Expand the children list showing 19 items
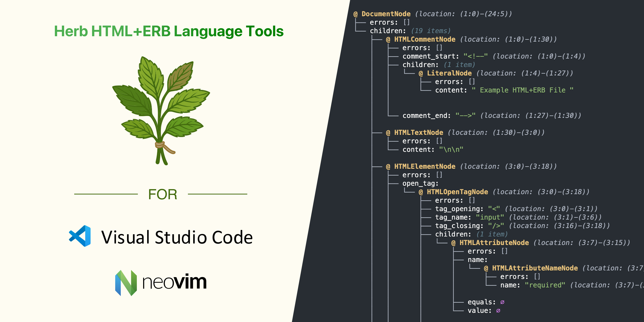The height and width of the screenshot is (322, 644). tap(430, 31)
